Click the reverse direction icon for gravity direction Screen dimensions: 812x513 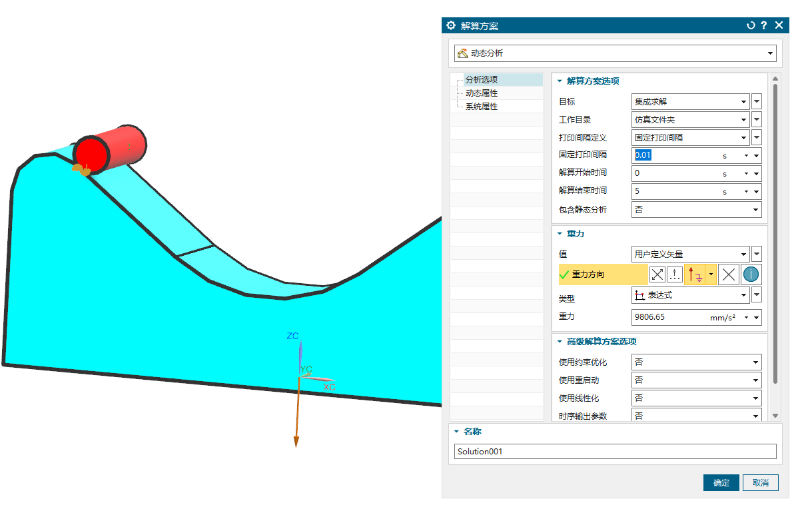click(657, 274)
